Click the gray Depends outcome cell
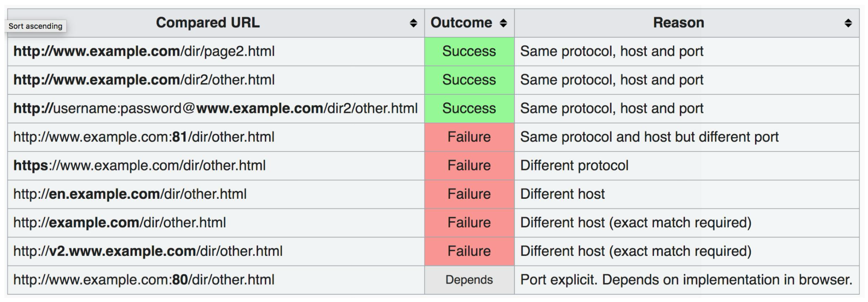Viewport: 868px width, 302px height. [470, 280]
